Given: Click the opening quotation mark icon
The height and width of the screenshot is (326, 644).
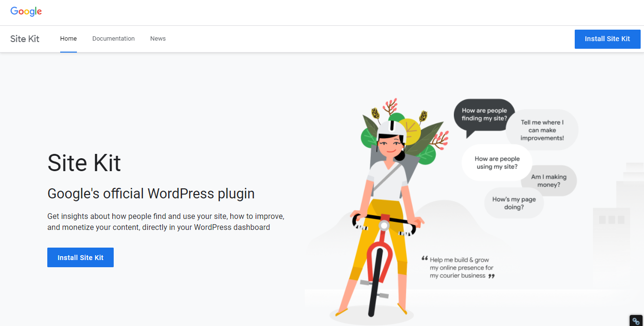Looking at the screenshot, I should coord(424,259).
